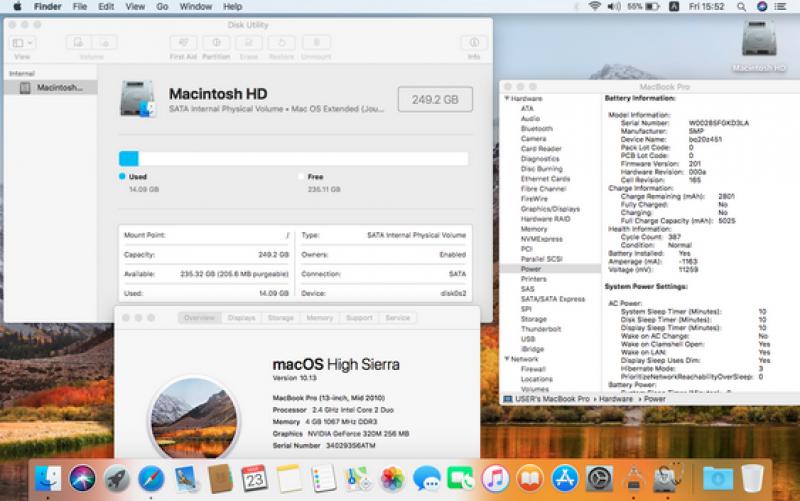
Task: Open the File menu
Action: point(80,7)
